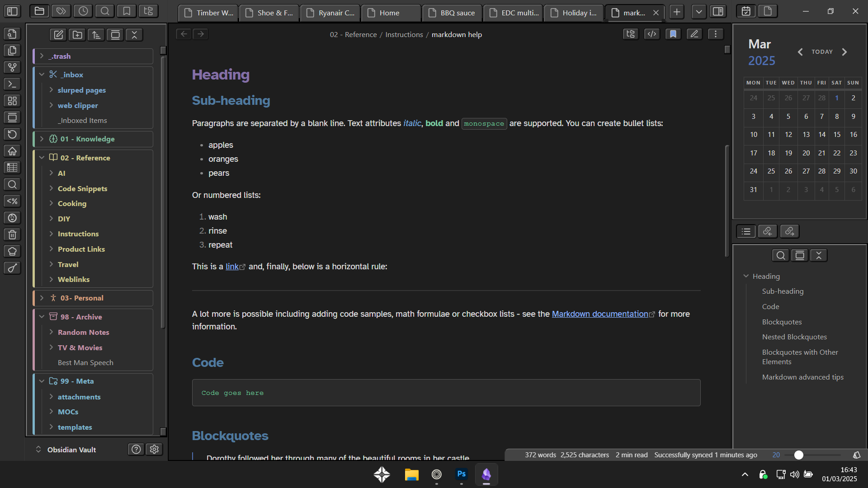
Task: Open the command palette terminal icon
Action: click(12, 84)
